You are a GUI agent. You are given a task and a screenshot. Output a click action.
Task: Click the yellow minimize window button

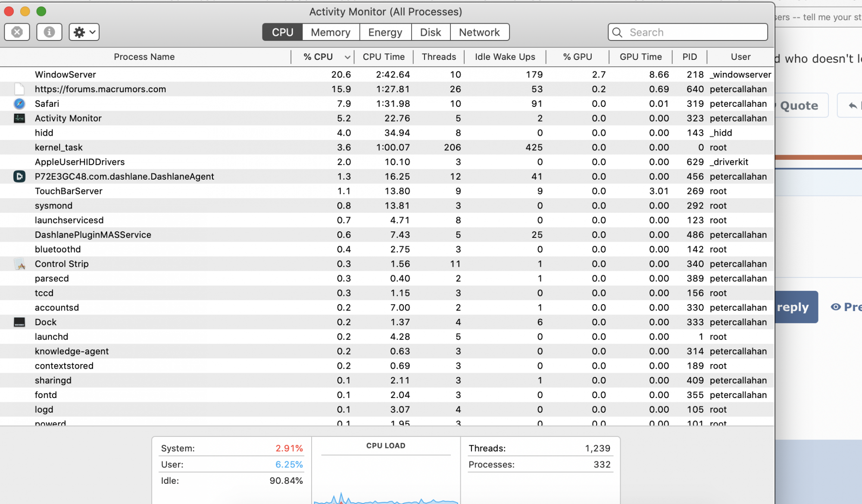click(x=25, y=12)
